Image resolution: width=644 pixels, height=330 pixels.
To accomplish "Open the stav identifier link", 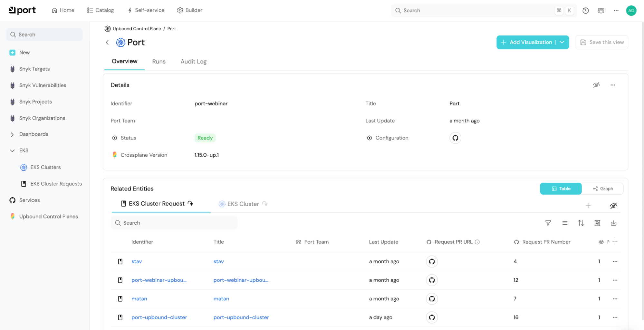I will (137, 261).
